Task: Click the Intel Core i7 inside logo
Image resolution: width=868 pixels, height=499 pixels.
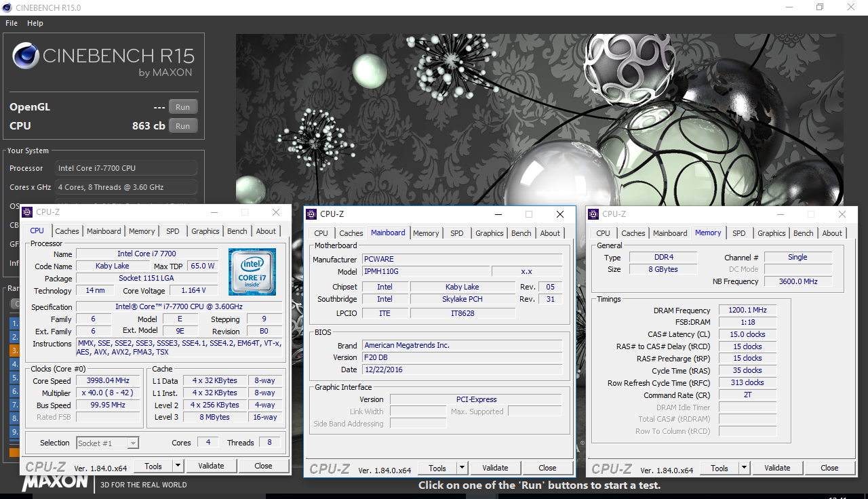Action: coord(252,271)
